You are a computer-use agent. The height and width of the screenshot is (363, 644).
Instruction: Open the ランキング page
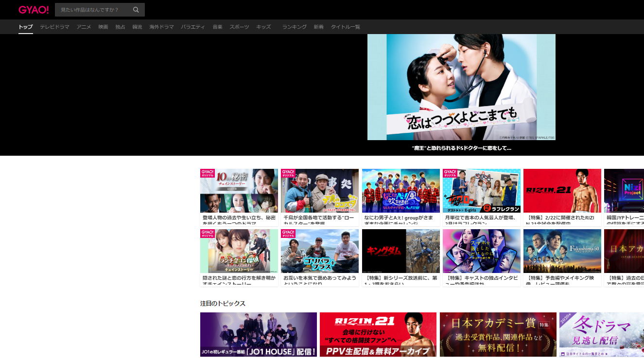294,27
